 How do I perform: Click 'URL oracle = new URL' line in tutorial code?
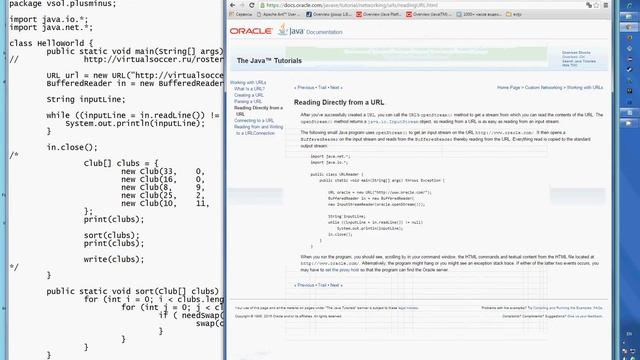pos(380,192)
